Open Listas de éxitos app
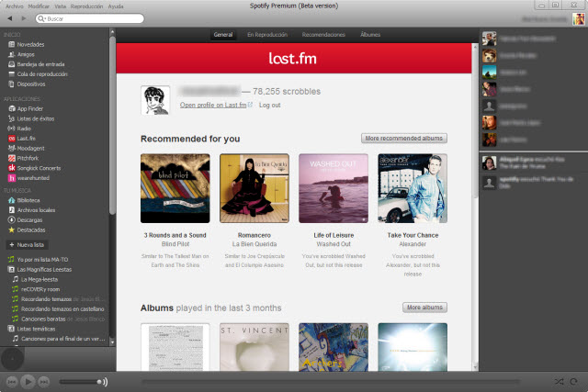588x392 pixels. 36,118
